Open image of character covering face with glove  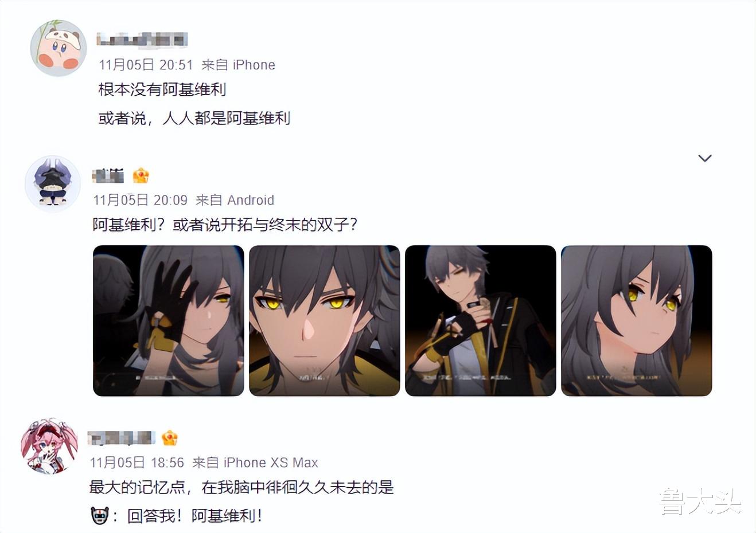click(x=169, y=321)
